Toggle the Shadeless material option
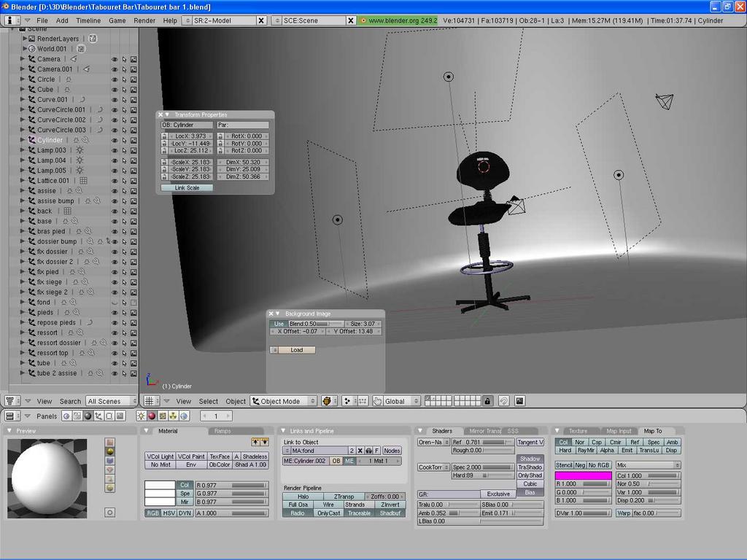Screen dimensions: 747x560 pyautogui.click(x=255, y=456)
